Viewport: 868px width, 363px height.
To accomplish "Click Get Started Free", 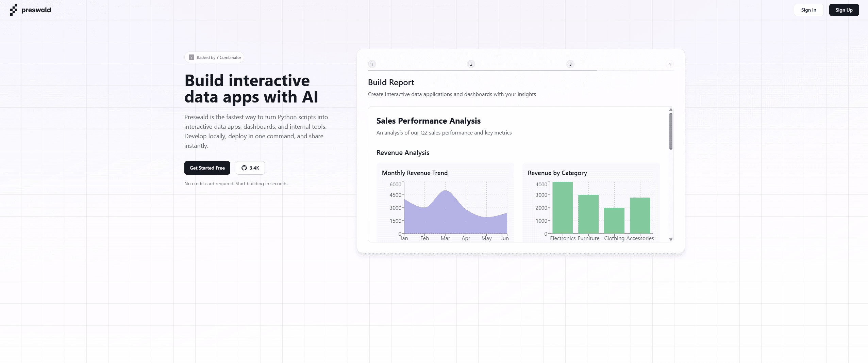I will (x=207, y=168).
